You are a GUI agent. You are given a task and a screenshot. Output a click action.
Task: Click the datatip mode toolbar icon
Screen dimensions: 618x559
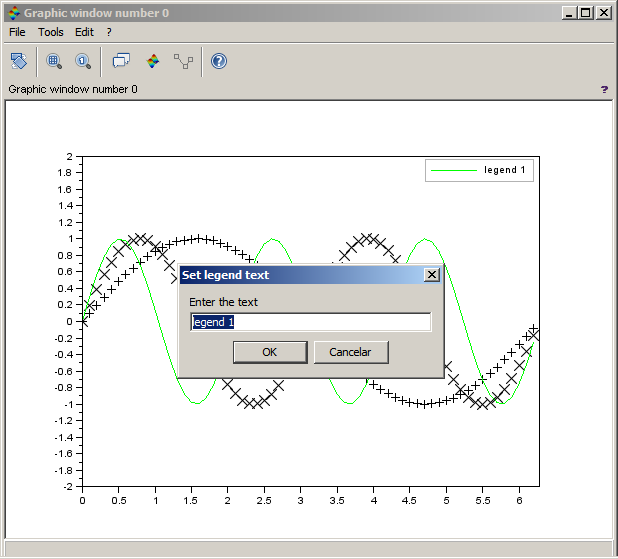click(x=121, y=62)
